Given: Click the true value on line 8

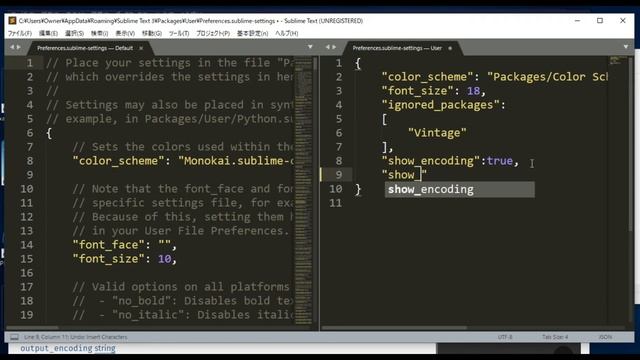Looking at the screenshot, I should pos(500,161).
